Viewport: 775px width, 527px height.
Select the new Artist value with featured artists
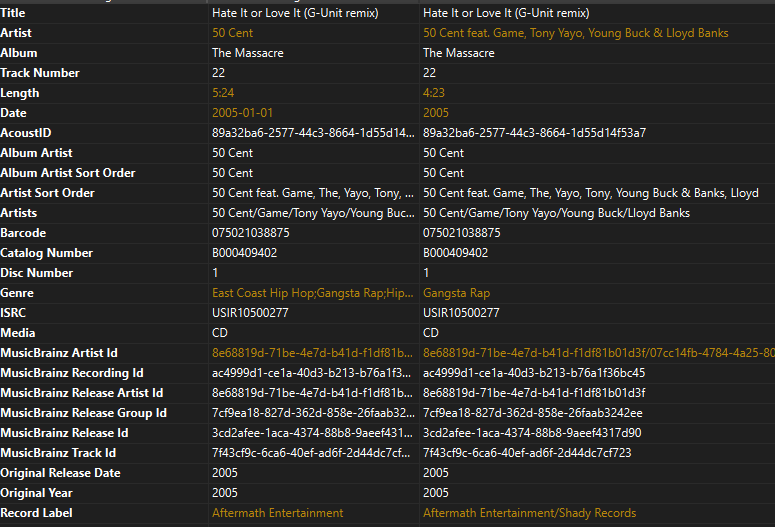click(x=575, y=33)
